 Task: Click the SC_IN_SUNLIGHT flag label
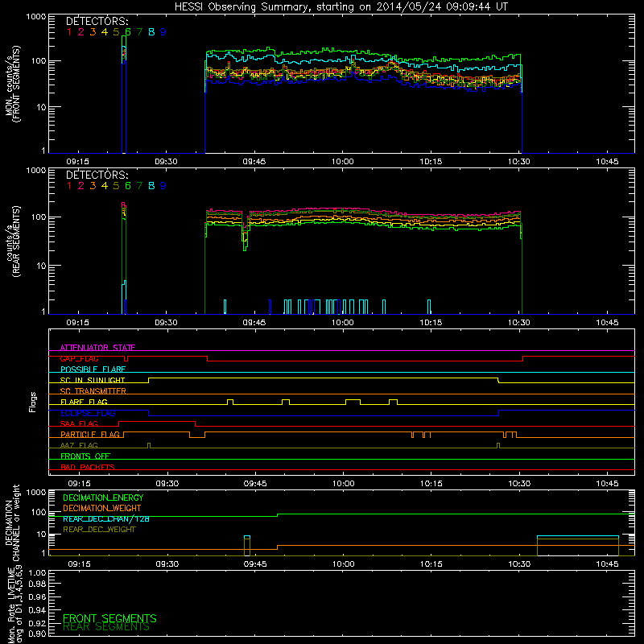(93, 380)
